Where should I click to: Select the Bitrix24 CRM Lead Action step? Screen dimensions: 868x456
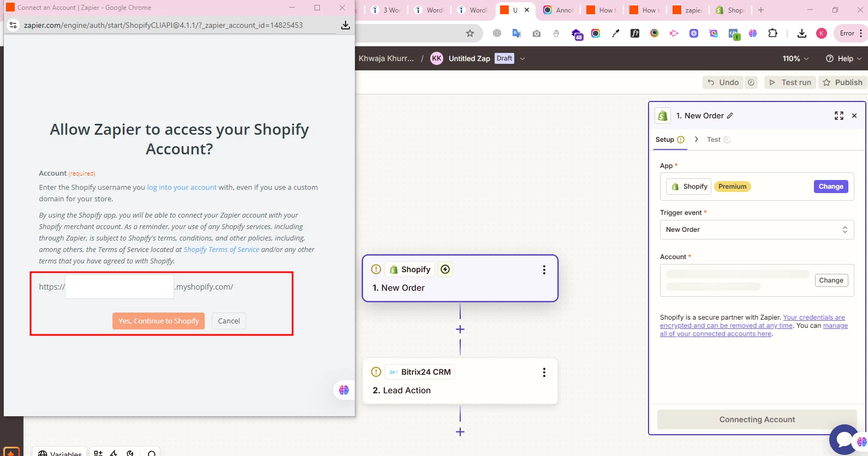tap(460, 381)
